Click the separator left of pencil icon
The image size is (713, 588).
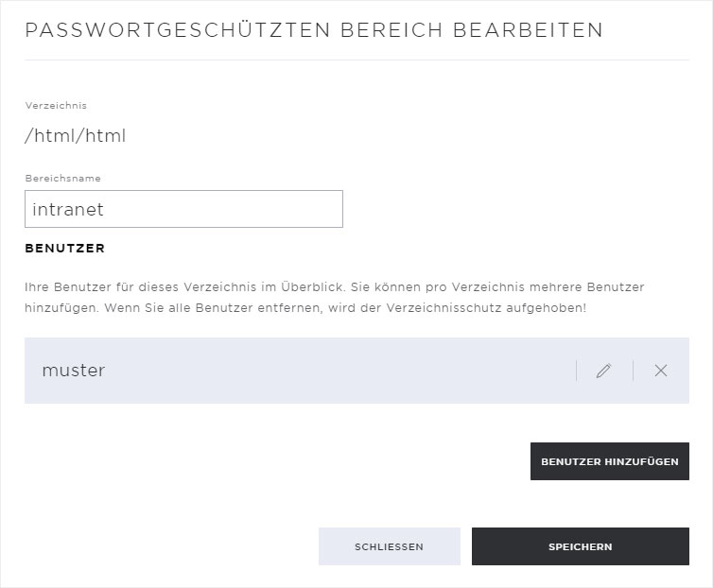coord(576,371)
